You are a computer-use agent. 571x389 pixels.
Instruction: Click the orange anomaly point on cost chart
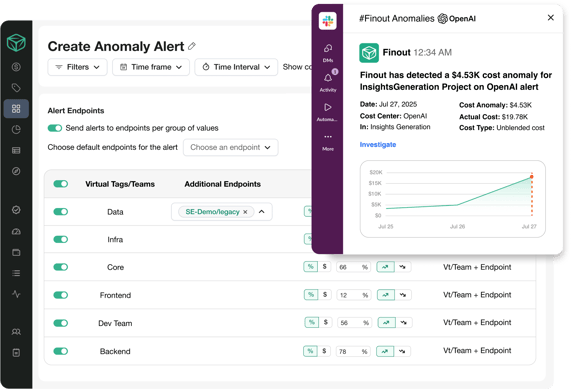[x=532, y=177]
